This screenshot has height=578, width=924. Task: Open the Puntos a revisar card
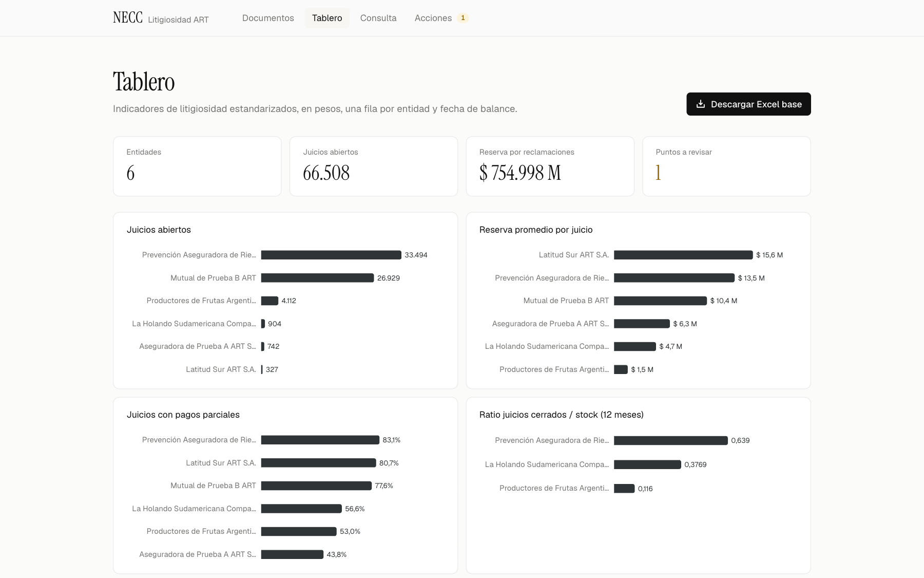tap(726, 166)
